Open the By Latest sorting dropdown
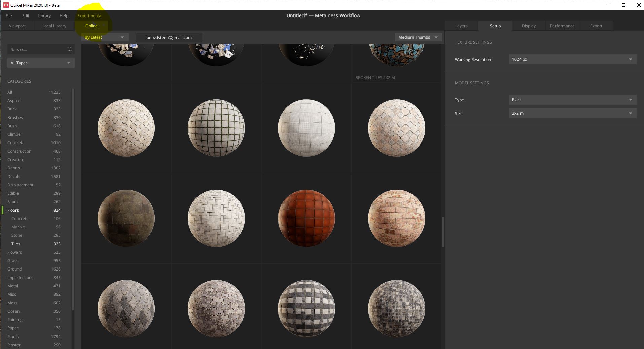The height and width of the screenshot is (349, 644). pos(105,37)
